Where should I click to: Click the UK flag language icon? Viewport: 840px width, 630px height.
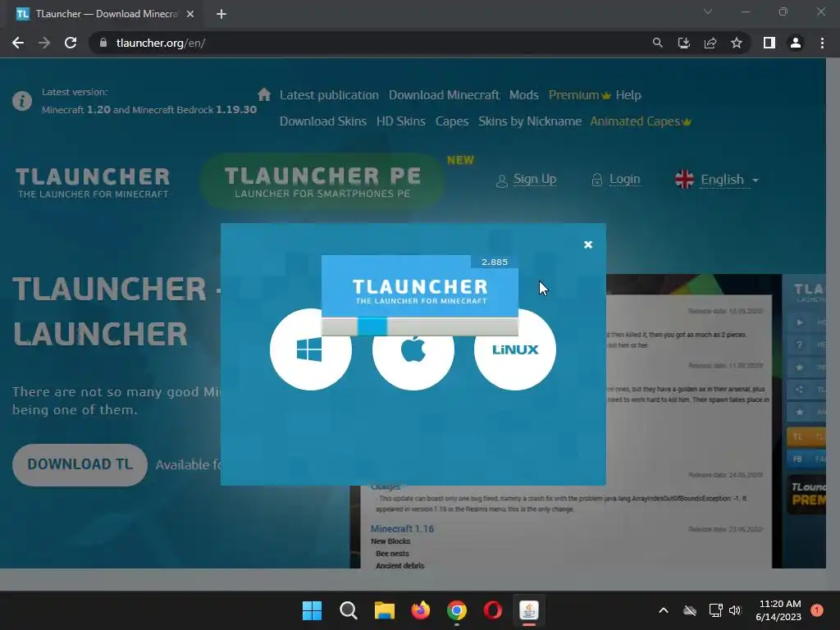(684, 180)
